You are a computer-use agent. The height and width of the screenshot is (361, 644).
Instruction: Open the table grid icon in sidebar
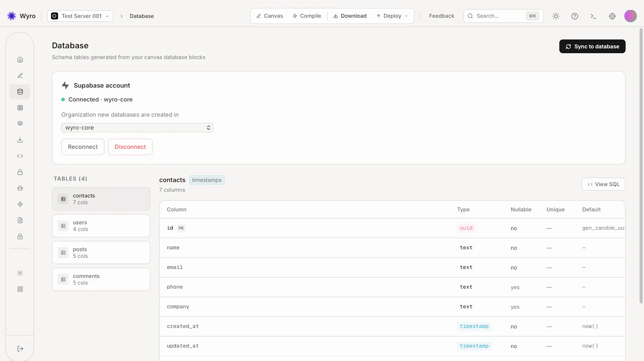point(20,108)
